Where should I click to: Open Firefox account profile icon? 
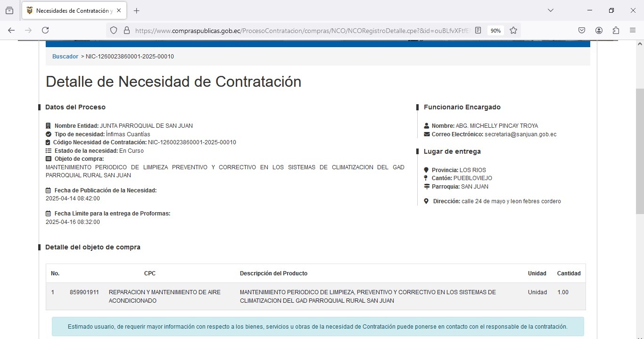click(x=599, y=30)
